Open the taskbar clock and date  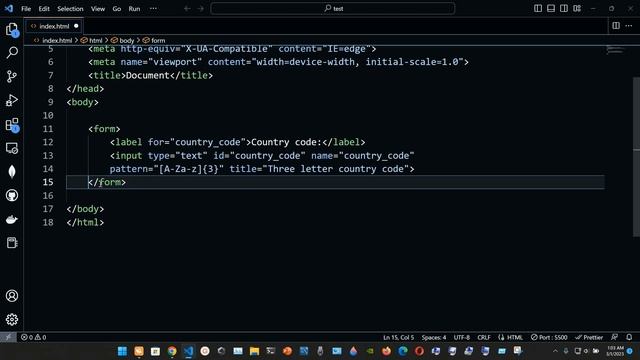pyautogui.click(x=615, y=351)
